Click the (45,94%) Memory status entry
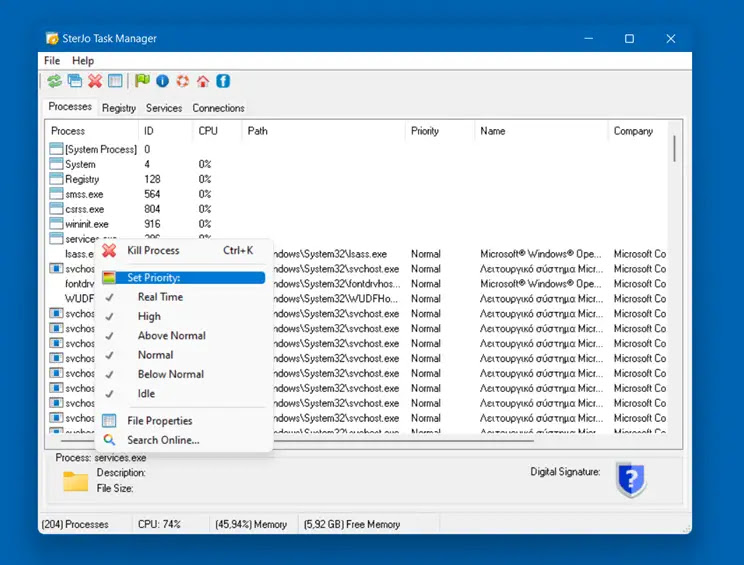 click(251, 524)
